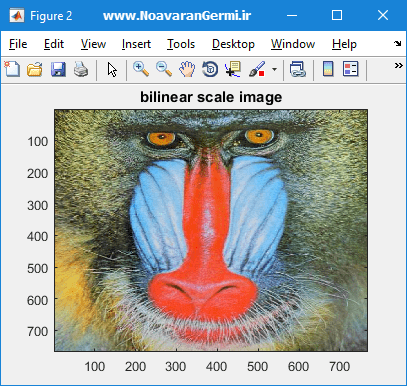
Task: Click x-axis tick label 700
Action: [339, 367]
